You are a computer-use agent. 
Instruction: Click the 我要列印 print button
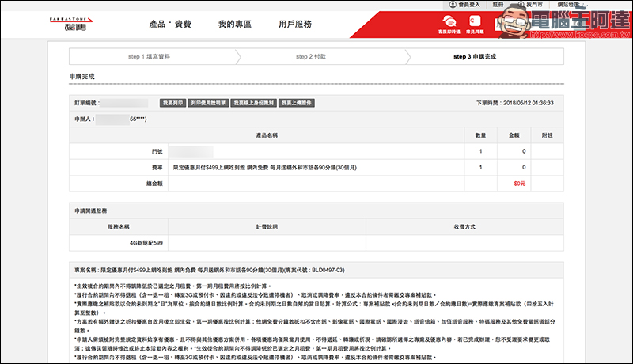tap(172, 103)
